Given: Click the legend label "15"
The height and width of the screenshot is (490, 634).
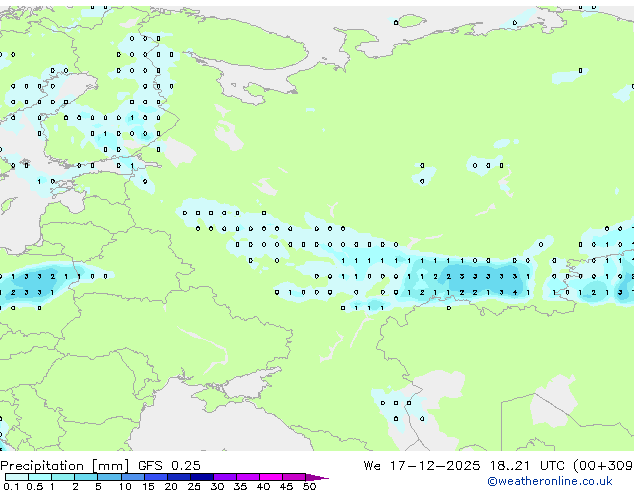Looking at the screenshot, I should 148,486.
